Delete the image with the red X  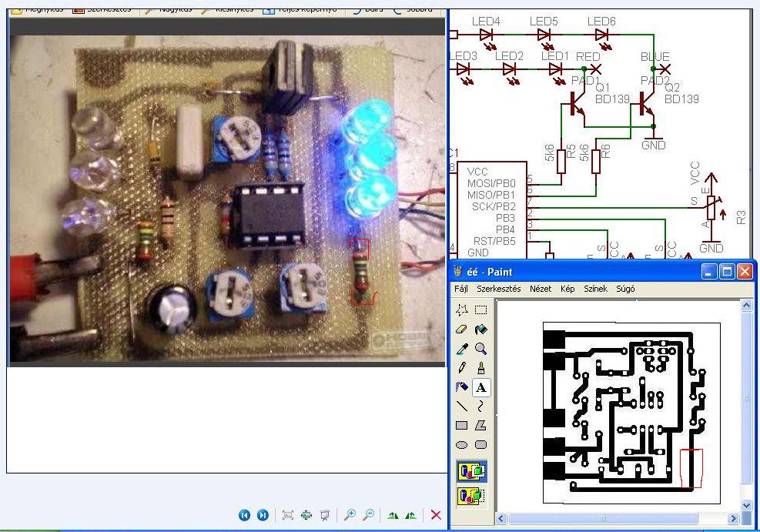click(436, 515)
